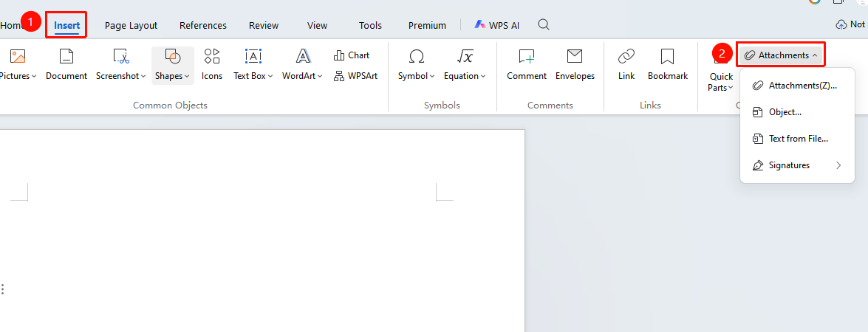
Task: Click the Symbol omega icon
Action: tap(417, 56)
